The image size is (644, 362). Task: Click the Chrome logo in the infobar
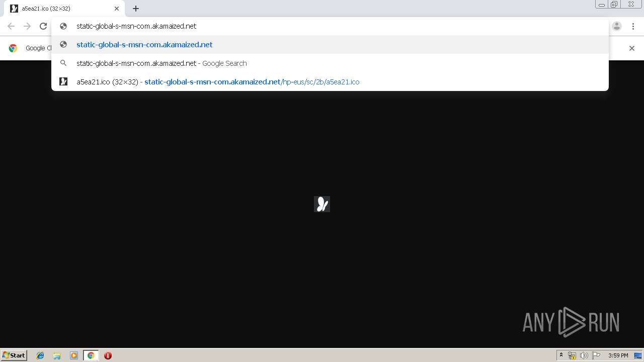13,48
